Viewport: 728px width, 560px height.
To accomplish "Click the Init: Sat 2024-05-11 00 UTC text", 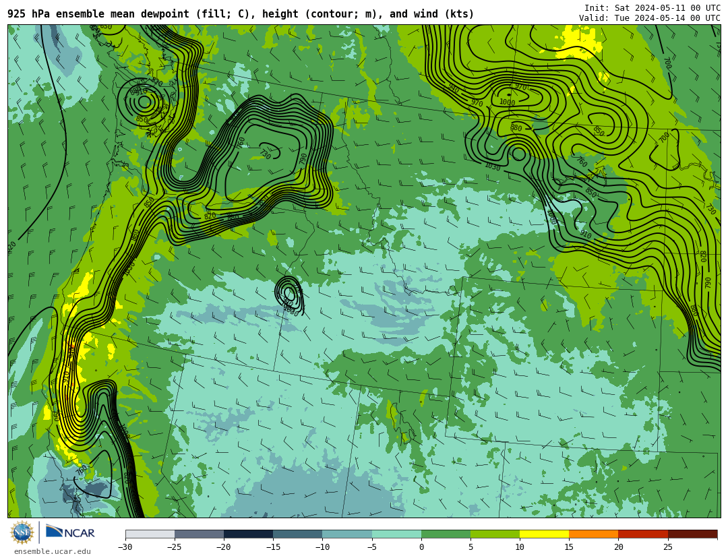I will point(653,8).
